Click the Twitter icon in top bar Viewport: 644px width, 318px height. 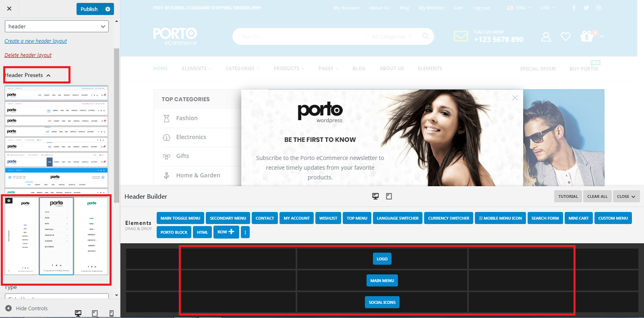586,8
